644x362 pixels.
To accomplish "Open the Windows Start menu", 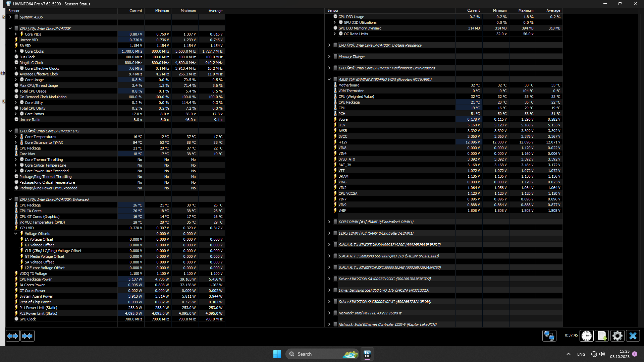I will tap(277, 354).
